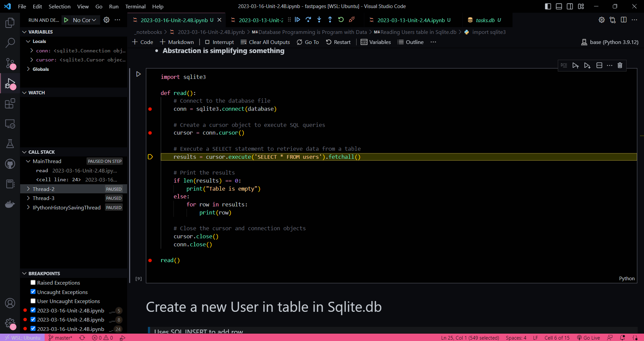Execute cell and below from cell toolbar
Viewport: 644px width, 341px height.
pyautogui.click(x=587, y=65)
